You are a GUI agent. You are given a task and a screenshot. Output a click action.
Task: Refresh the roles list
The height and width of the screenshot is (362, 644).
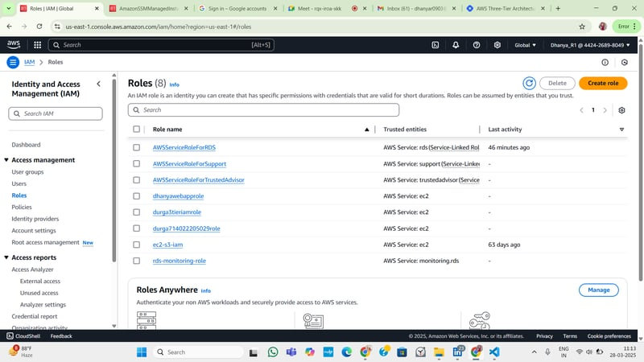click(x=529, y=84)
